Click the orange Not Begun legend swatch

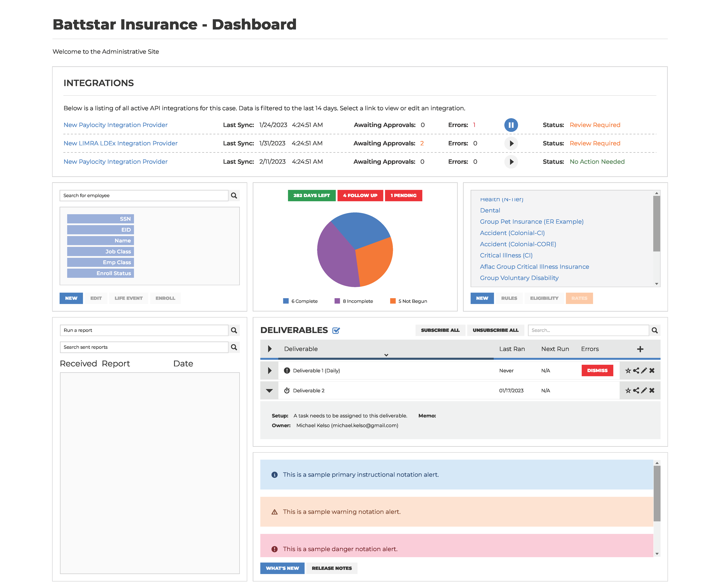click(x=393, y=301)
